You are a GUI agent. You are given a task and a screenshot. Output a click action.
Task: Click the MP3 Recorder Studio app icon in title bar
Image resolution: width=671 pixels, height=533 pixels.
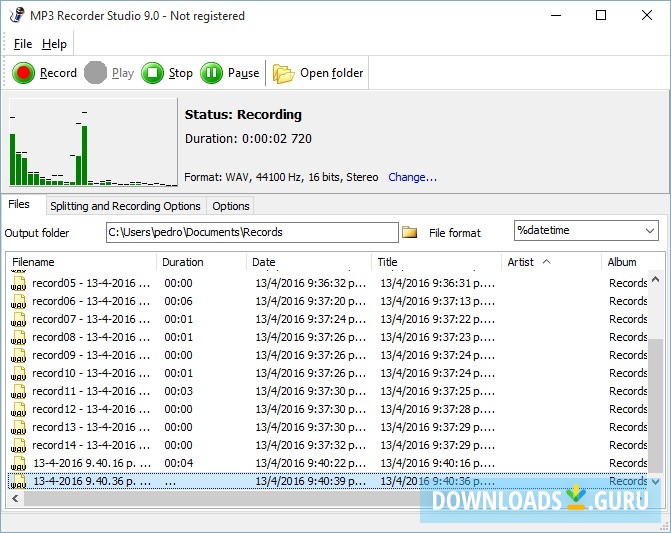16,15
